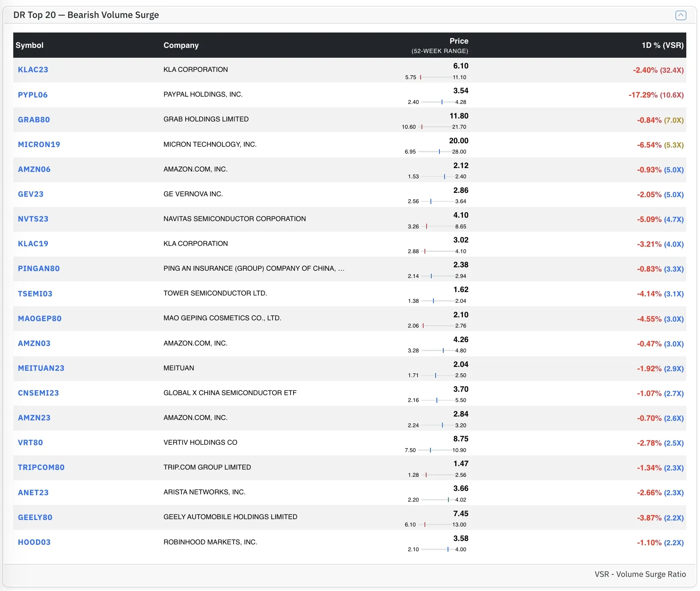Click ARISTA NETWORKS, INC. company name
The height and width of the screenshot is (591, 700).
[205, 492]
